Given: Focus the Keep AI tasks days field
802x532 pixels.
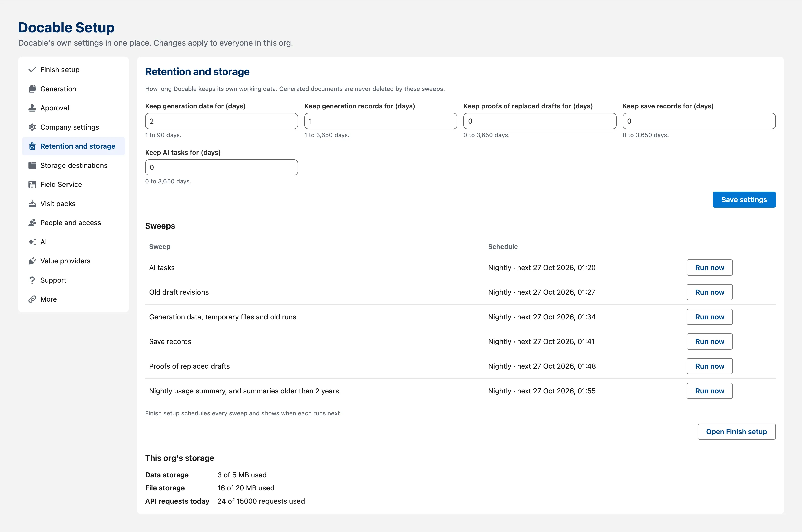Looking at the screenshot, I should [221, 167].
